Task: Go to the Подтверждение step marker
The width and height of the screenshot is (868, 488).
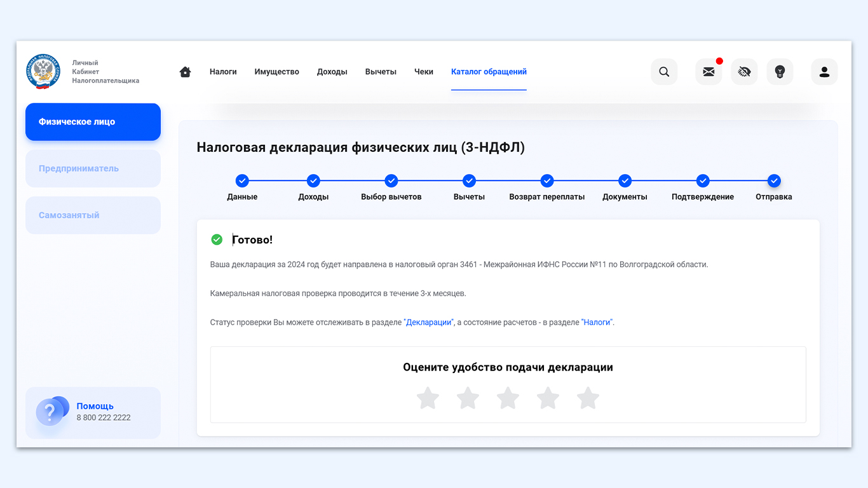Action: (x=703, y=180)
